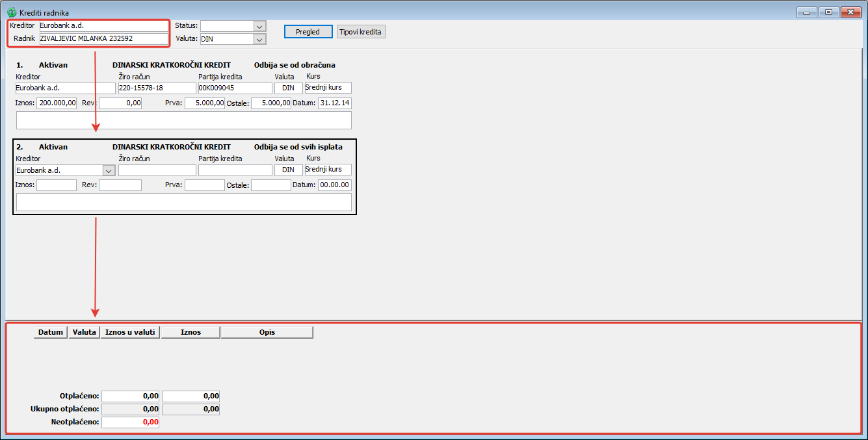Viewport: 868px width, 440px height.
Task: Click empty Partija kredita field in credit 2
Action: pyautogui.click(x=235, y=170)
